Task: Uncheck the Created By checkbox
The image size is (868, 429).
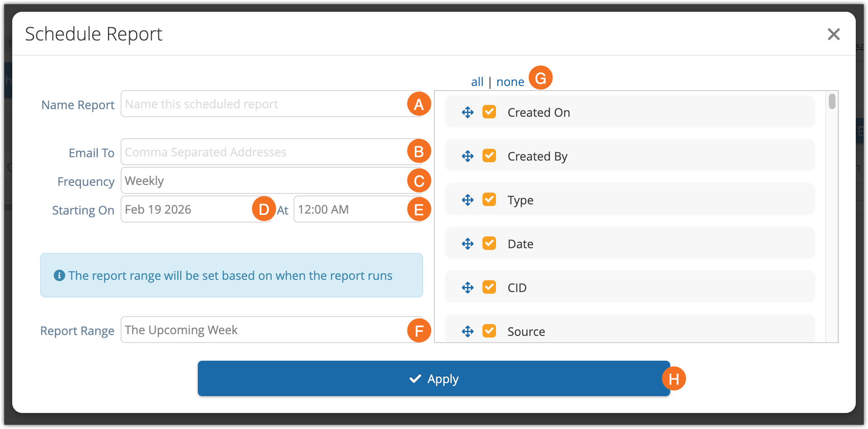Action: 489,156
